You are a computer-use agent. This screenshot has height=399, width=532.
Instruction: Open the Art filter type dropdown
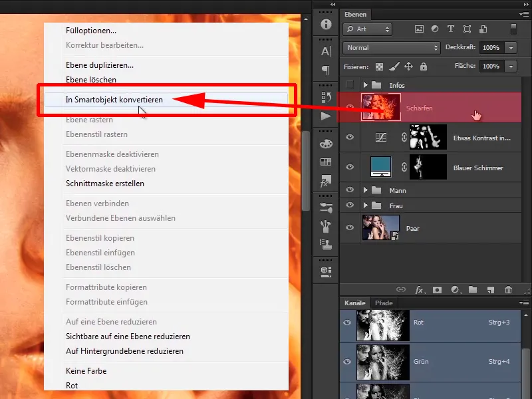point(368,29)
